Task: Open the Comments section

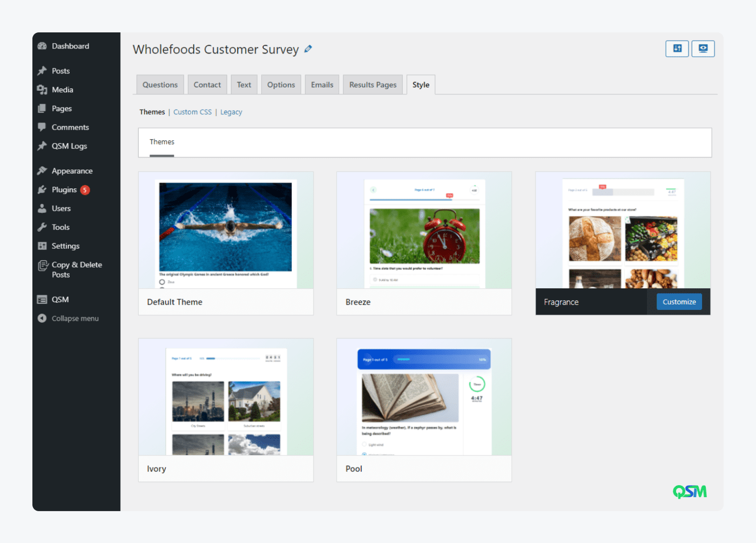Action: tap(70, 127)
